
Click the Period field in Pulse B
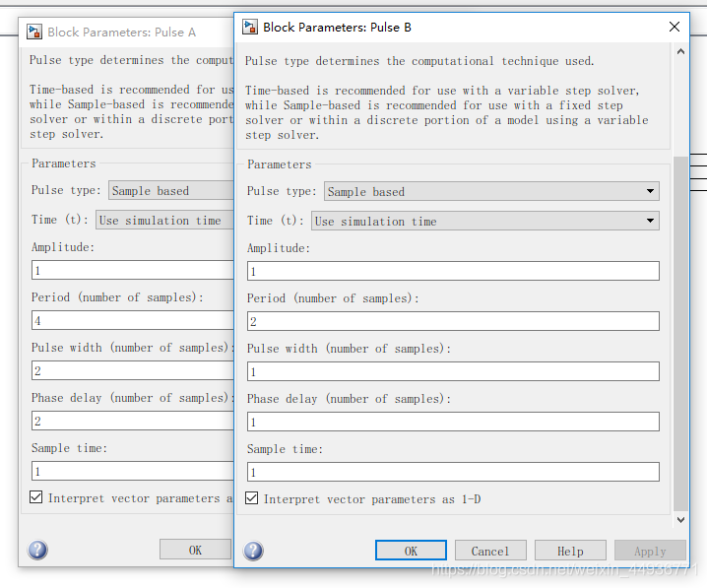pyautogui.click(x=453, y=321)
